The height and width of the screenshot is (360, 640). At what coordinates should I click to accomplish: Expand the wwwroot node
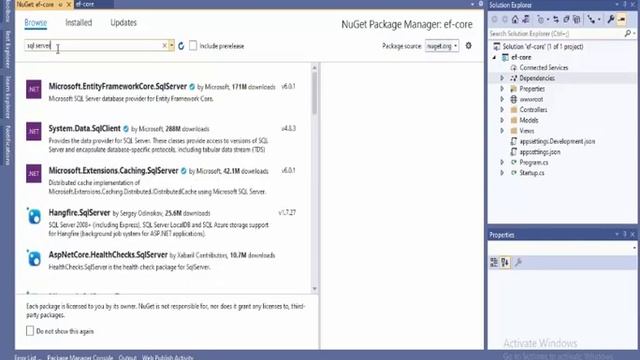(x=502, y=99)
